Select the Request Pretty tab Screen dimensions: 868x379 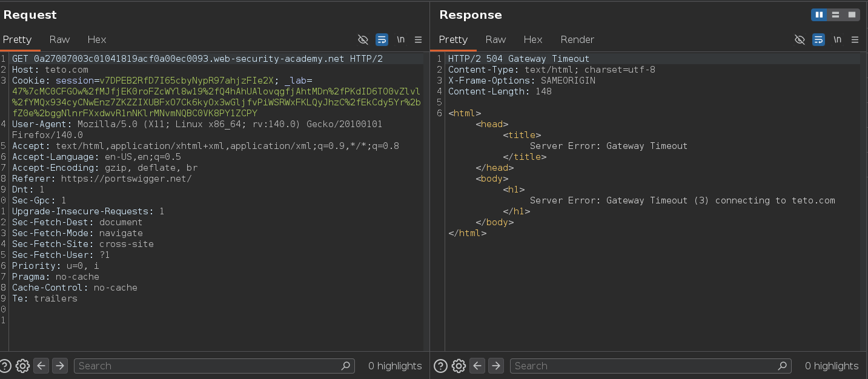[x=17, y=39]
